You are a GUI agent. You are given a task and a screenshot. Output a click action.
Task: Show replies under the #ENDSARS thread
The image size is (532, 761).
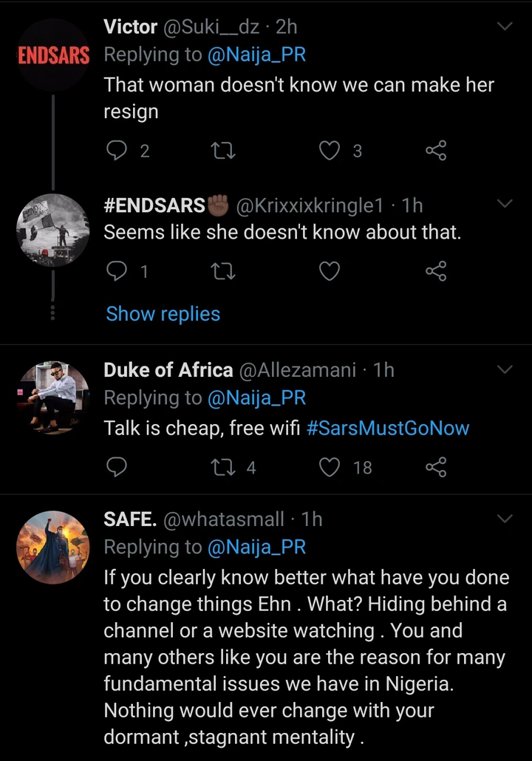point(163,314)
